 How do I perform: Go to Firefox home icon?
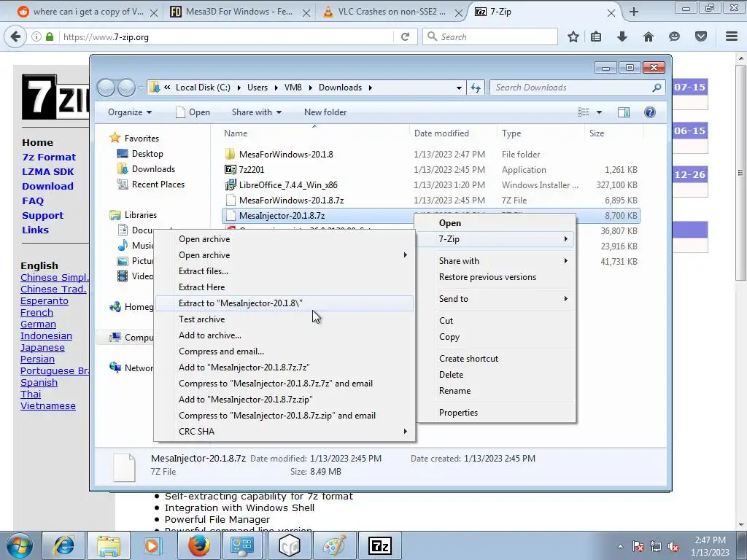tap(648, 36)
